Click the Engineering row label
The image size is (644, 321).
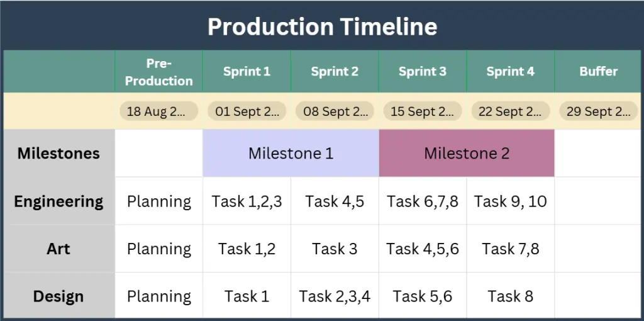(x=58, y=201)
